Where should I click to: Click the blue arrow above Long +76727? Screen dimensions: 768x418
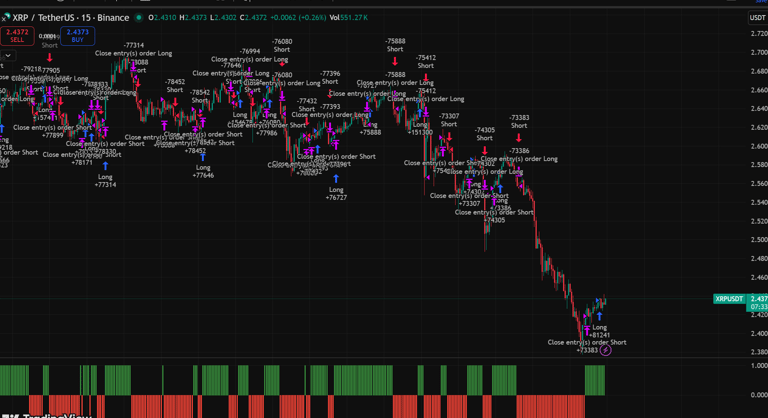[336, 179]
